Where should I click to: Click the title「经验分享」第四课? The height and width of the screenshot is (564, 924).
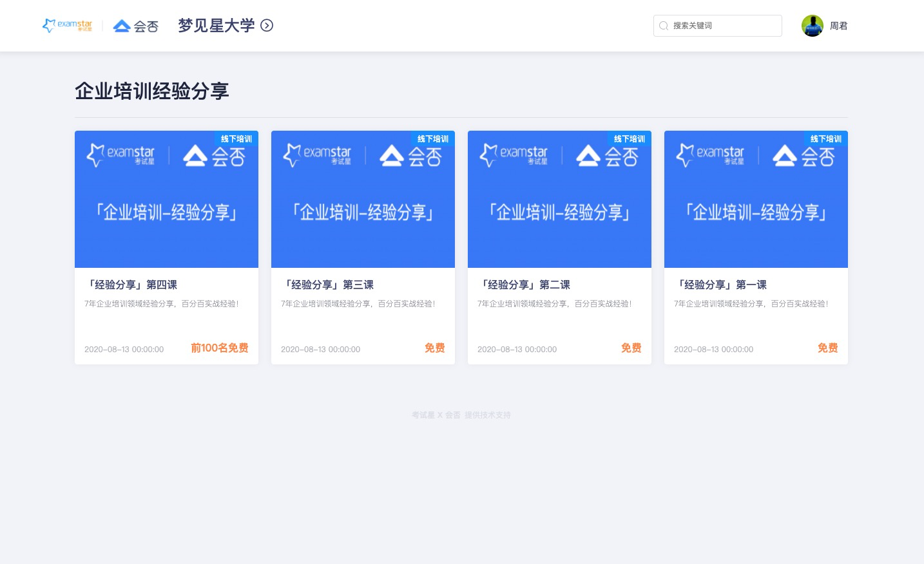coord(131,285)
